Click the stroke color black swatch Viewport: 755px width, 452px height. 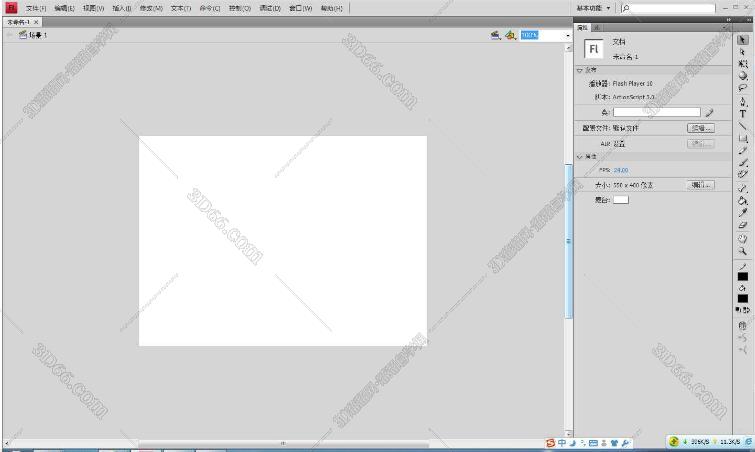click(x=742, y=277)
